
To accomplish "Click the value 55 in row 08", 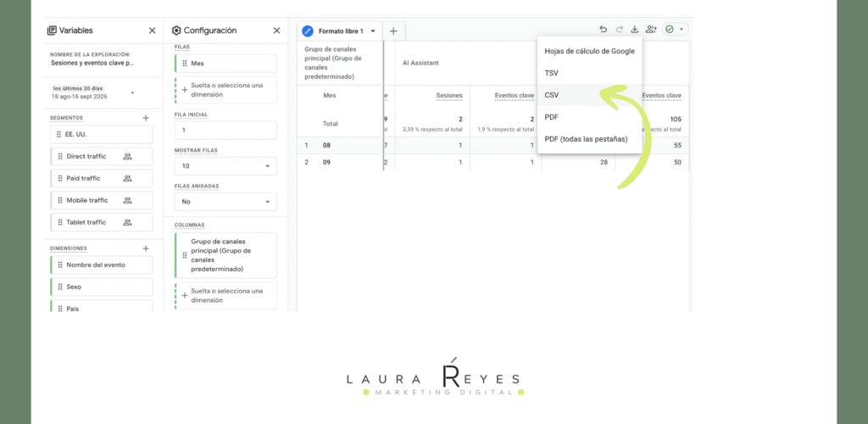I will [677, 146].
